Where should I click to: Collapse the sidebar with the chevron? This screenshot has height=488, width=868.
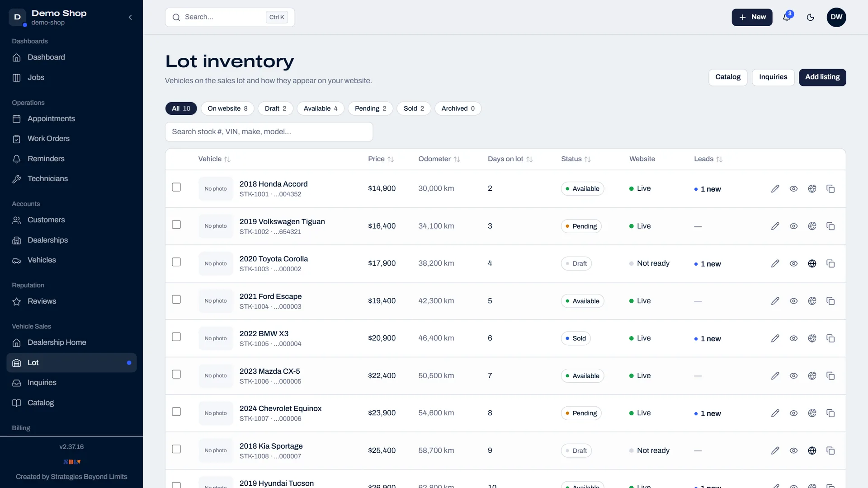click(130, 17)
